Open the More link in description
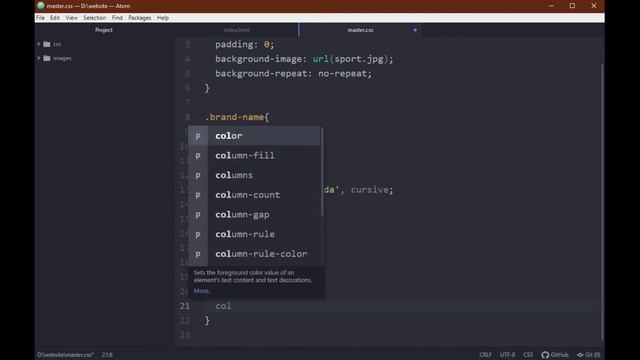The width and height of the screenshot is (640, 360). 202,291
